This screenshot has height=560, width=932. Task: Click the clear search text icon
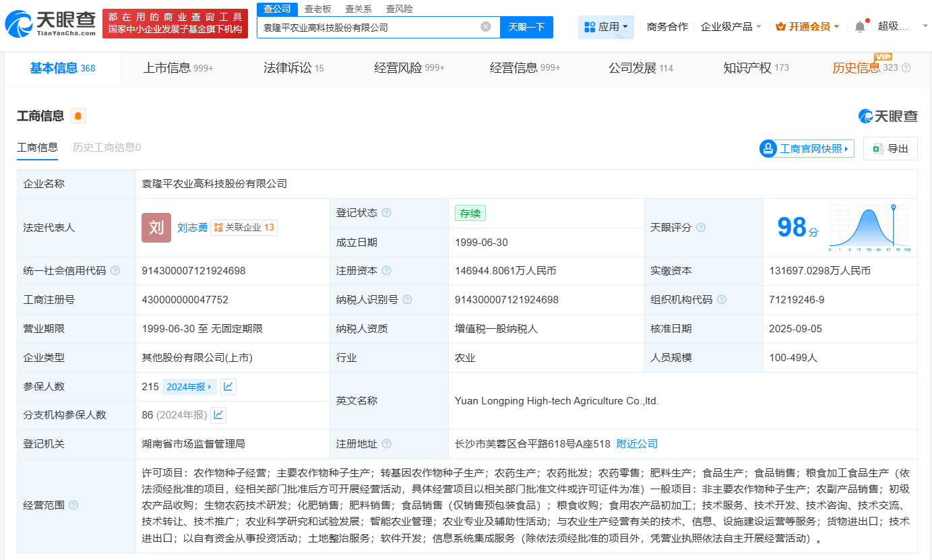coord(485,27)
